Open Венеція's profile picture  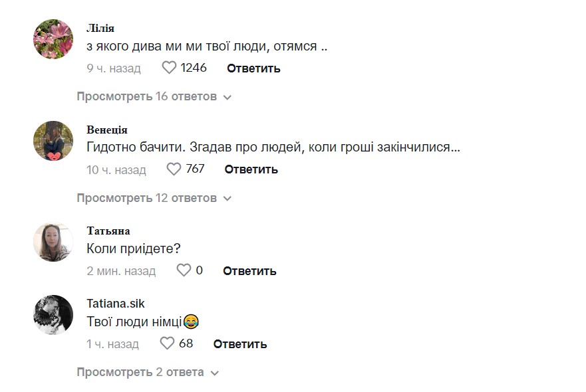[x=53, y=140]
